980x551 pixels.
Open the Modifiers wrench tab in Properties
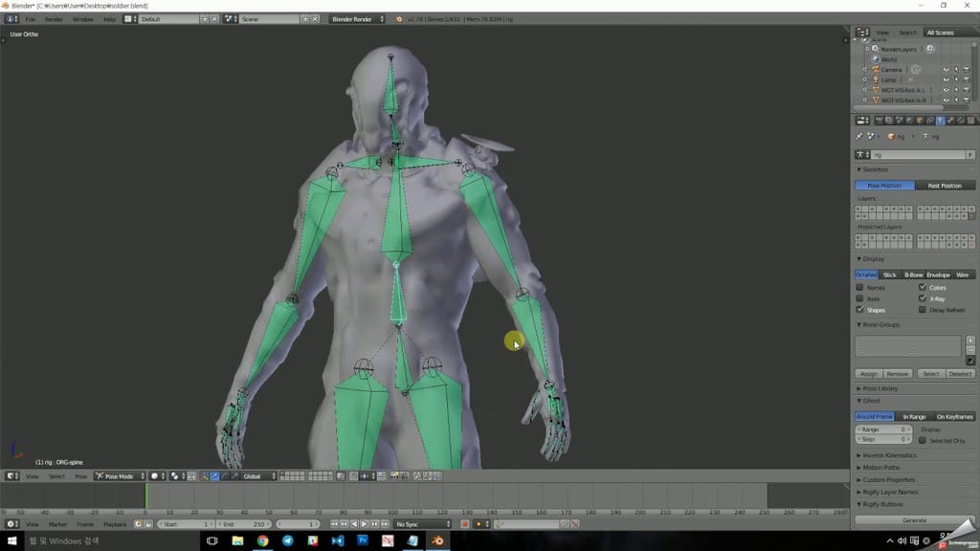coord(951,121)
